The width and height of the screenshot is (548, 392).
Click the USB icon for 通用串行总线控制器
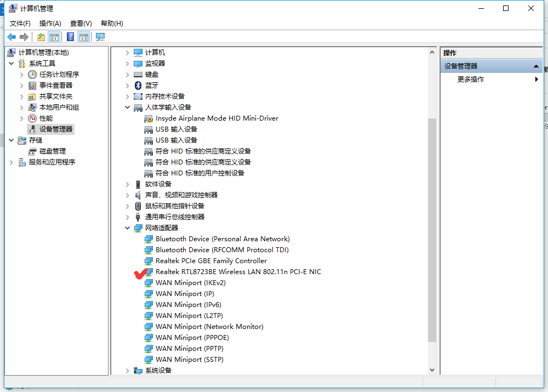(x=138, y=217)
